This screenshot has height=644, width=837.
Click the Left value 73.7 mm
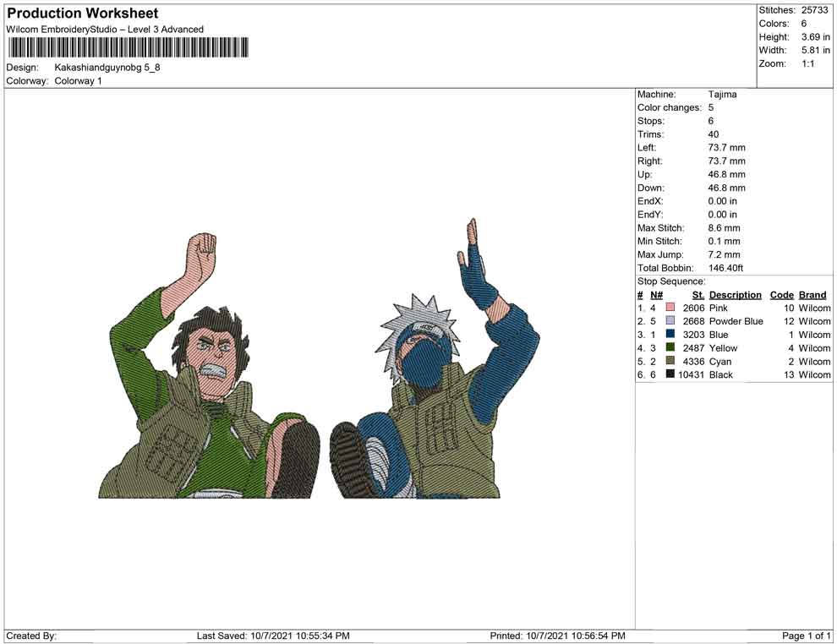(x=726, y=148)
